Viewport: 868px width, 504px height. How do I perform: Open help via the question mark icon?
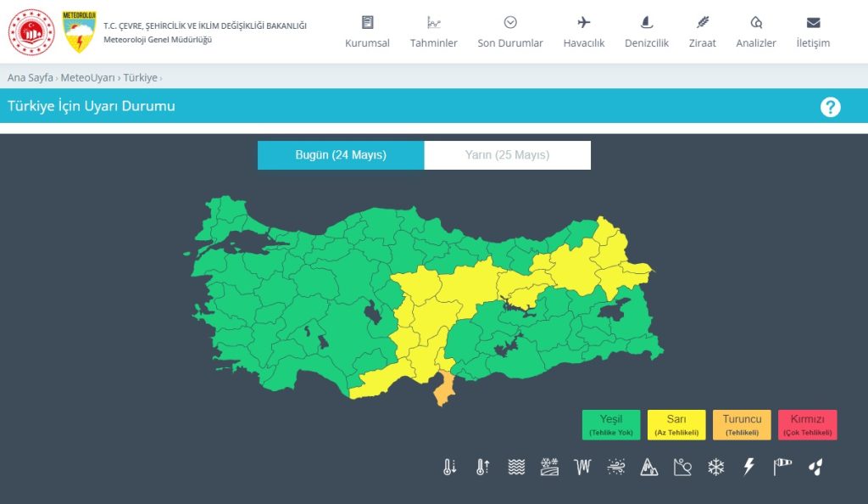[x=831, y=106]
